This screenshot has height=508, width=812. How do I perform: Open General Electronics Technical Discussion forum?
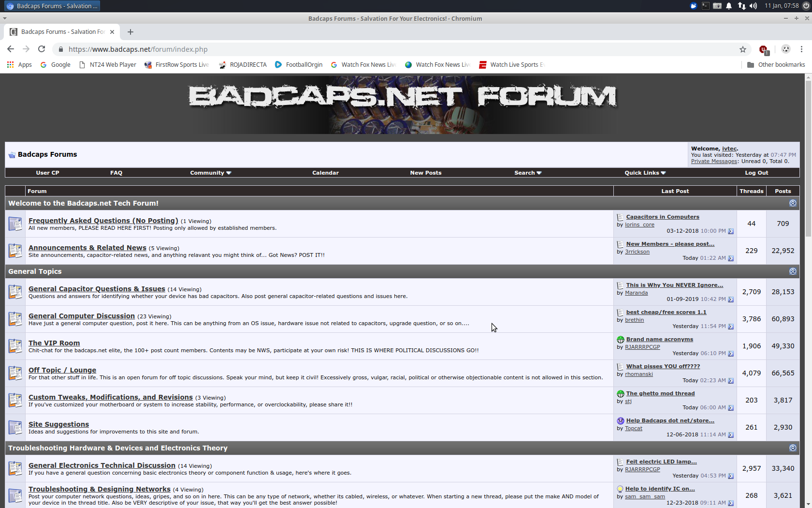click(102, 465)
